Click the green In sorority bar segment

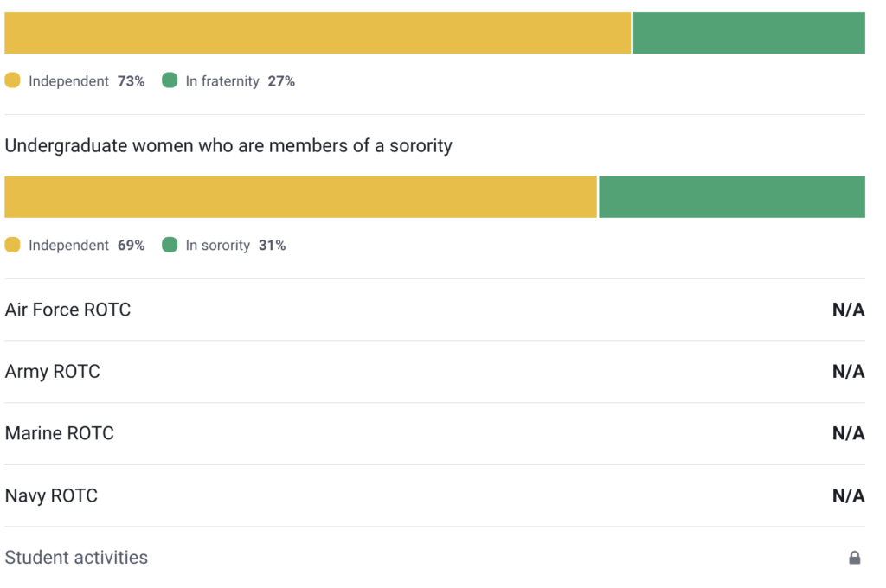731,197
